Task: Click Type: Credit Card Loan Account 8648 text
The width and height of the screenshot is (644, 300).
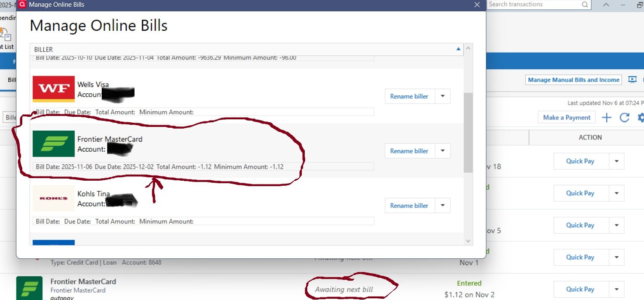Action: pyautogui.click(x=106, y=262)
